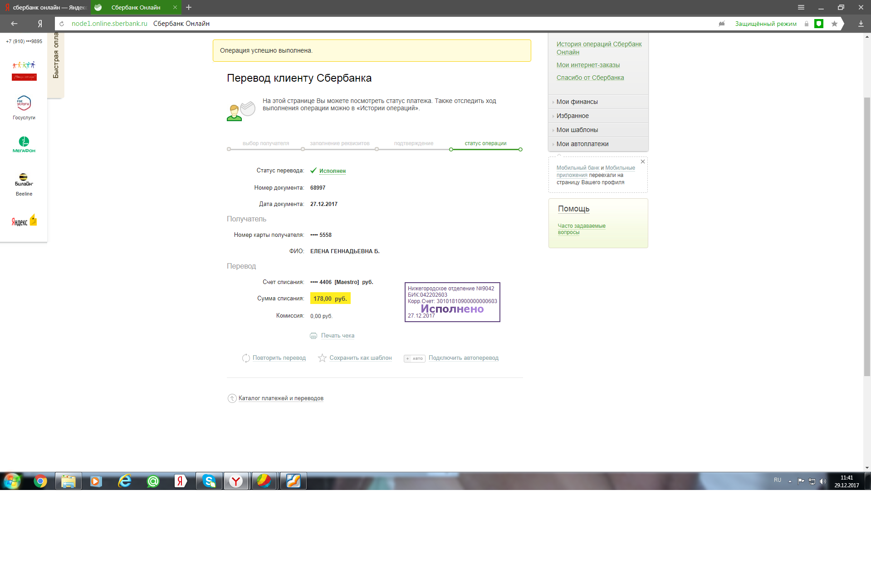Expand the Мои автоплатежи section
The height and width of the screenshot is (588, 871).
(582, 144)
